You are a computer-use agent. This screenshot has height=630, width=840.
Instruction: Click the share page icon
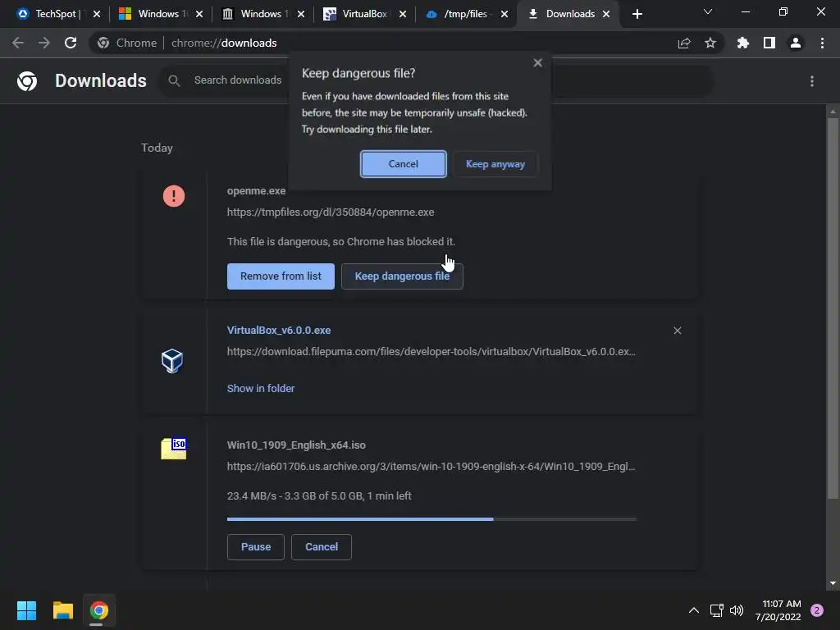684,43
